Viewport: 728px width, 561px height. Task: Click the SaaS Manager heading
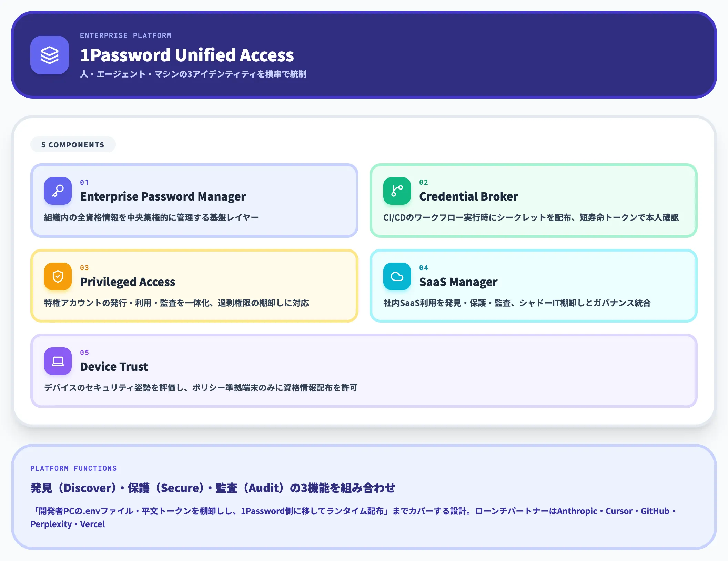pos(458,282)
